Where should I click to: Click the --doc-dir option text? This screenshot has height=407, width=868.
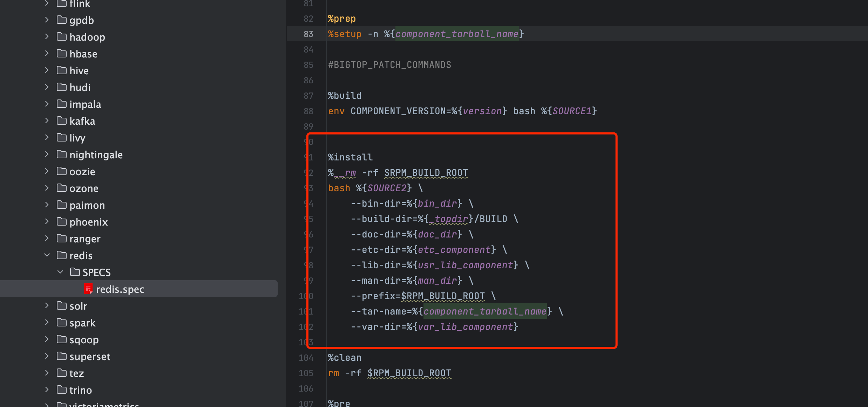[375, 234]
